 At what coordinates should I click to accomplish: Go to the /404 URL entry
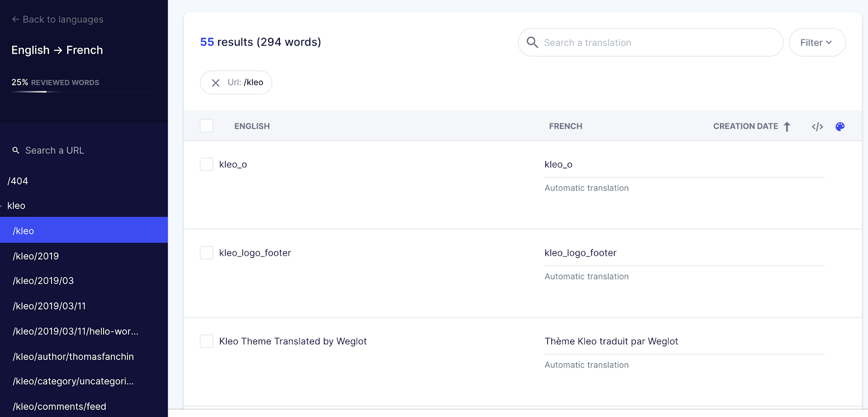click(x=18, y=181)
